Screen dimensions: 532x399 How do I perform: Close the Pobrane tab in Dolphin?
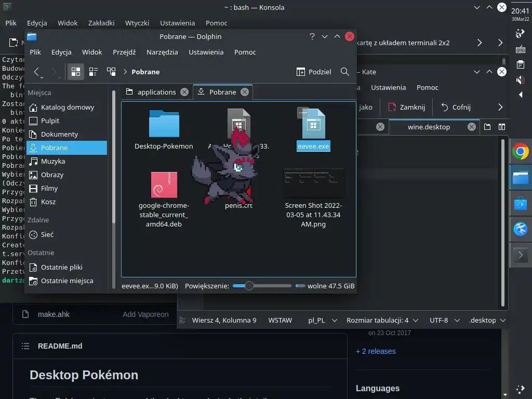coord(245,92)
